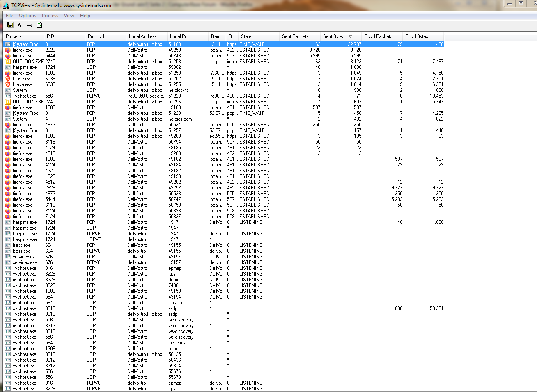Toggle Resolve Addresses with the A icon
Screen dimensions: 537x392
coord(19,25)
